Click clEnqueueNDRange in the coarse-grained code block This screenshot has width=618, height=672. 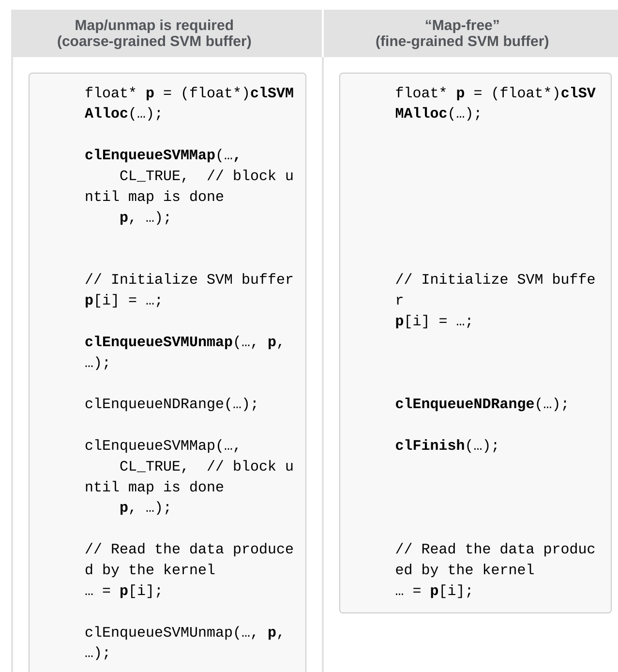[155, 404]
